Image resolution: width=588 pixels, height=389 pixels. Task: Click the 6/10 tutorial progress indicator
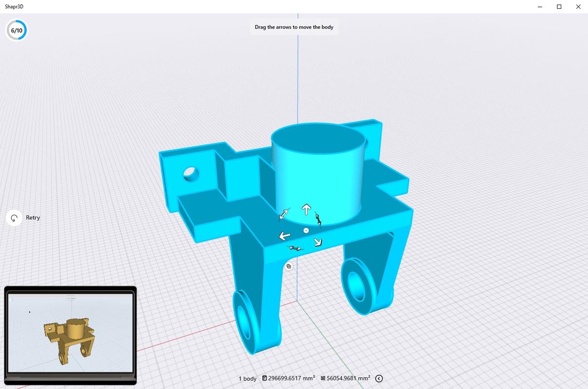coord(17,30)
